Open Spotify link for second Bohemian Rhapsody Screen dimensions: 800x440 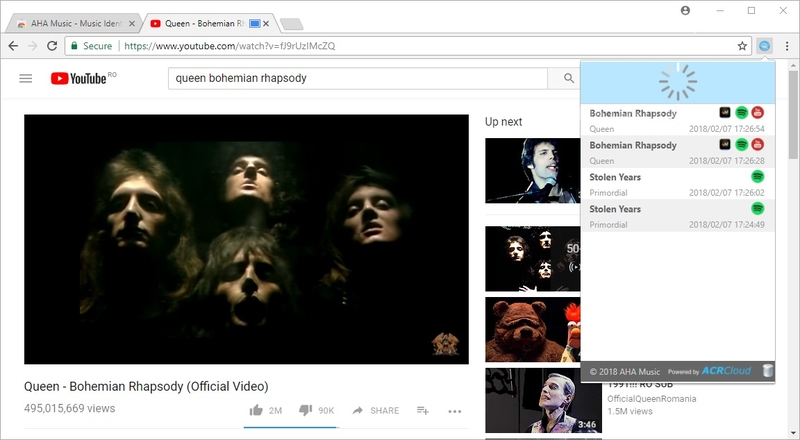pos(742,144)
